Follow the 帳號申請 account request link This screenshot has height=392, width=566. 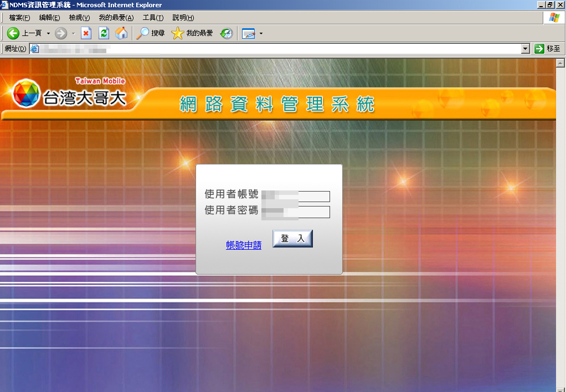244,245
